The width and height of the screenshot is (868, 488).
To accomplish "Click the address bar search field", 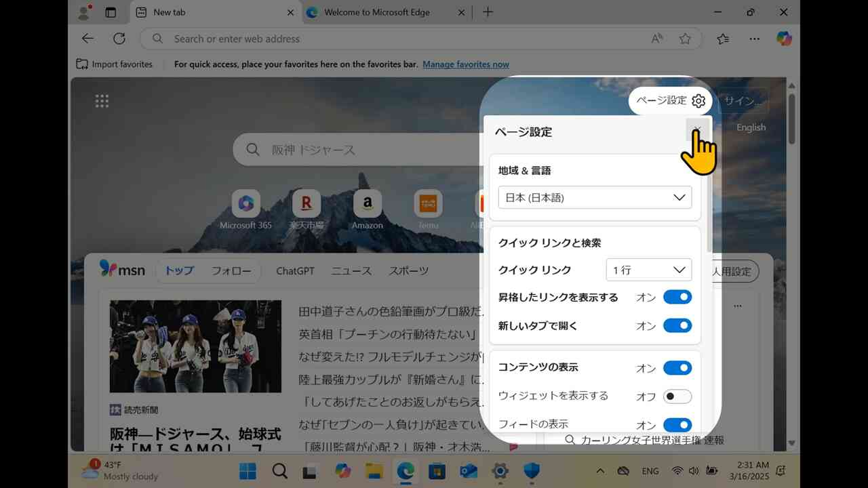I will [420, 39].
